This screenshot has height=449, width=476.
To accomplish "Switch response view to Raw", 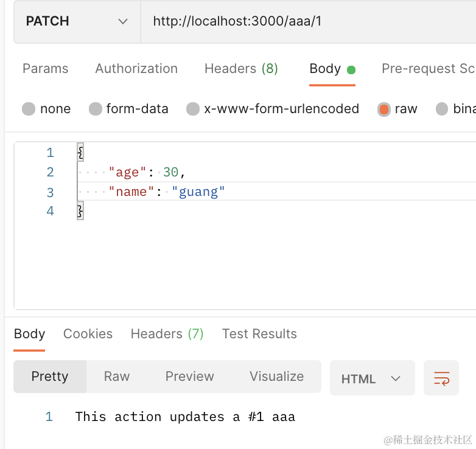I will point(117,377).
